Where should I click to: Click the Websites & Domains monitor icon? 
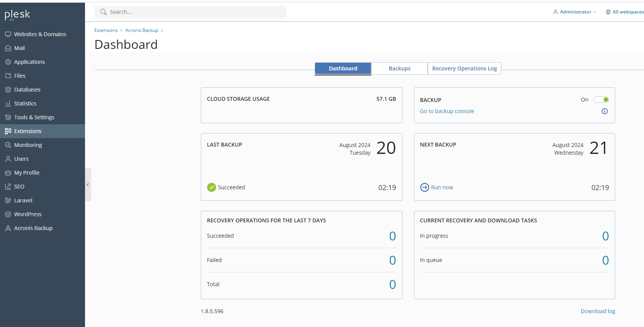point(8,34)
